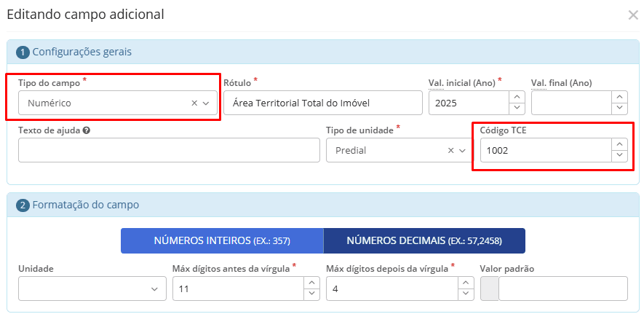Clear the Tipo de unidade Predial value
The height and width of the screenshot is (314, 644).
(450, 150)
